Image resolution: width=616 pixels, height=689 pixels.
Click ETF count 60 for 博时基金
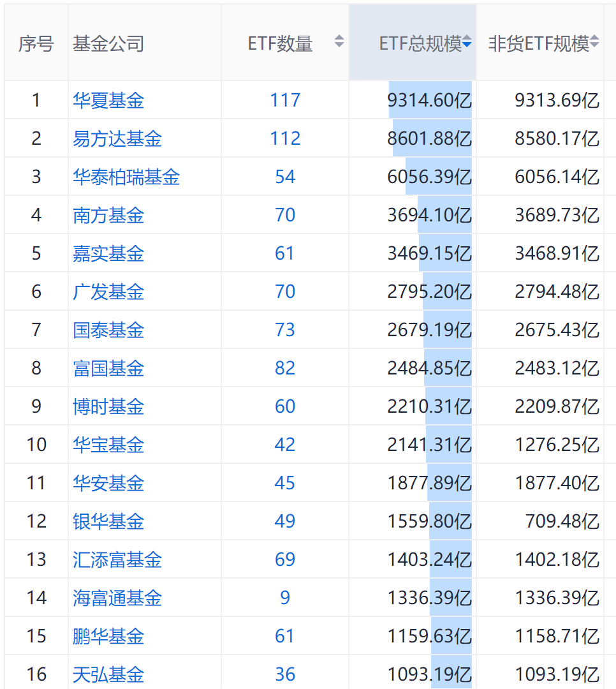point(285,406)
